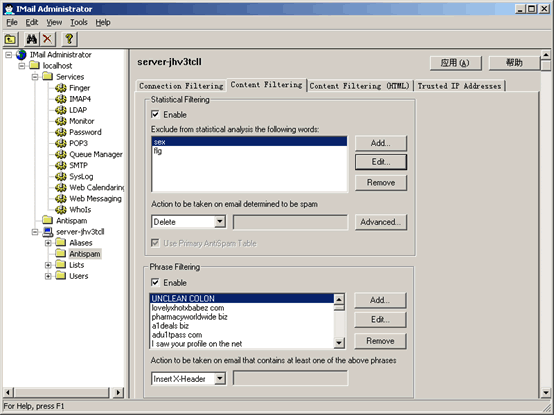
Task: Select the SMTP service icon
Action: [x=61, y=165]
